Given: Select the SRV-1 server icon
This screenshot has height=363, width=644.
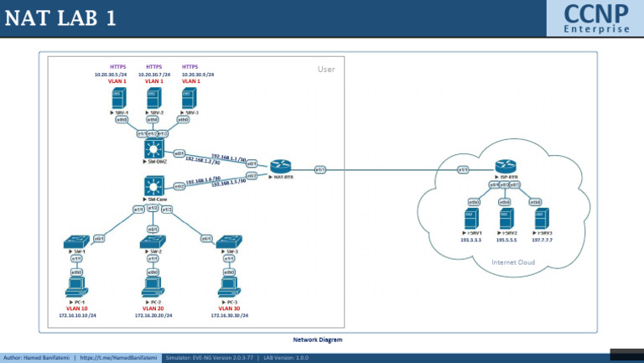Looking at the screenshot, I should 119,98.
